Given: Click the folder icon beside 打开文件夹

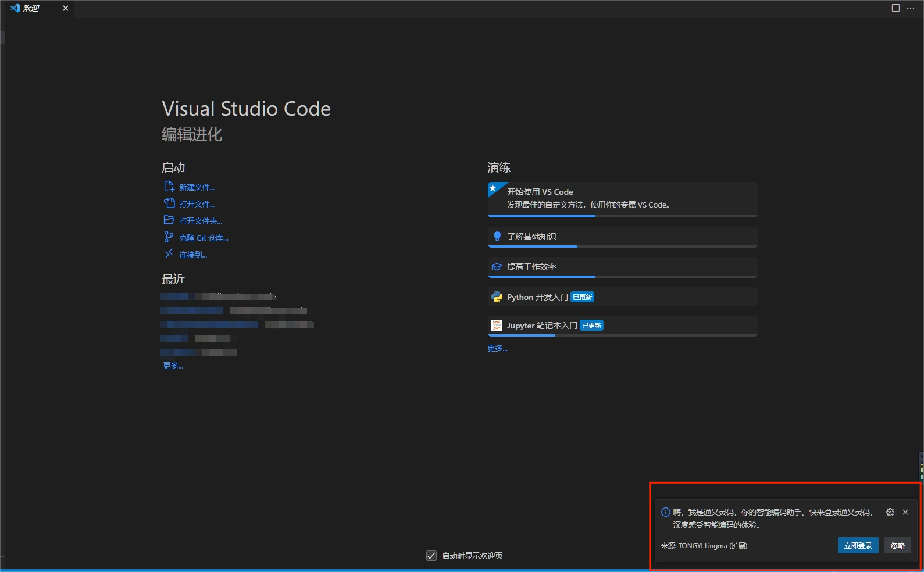Looking at the screenshot, I should [x=169, y=220].
